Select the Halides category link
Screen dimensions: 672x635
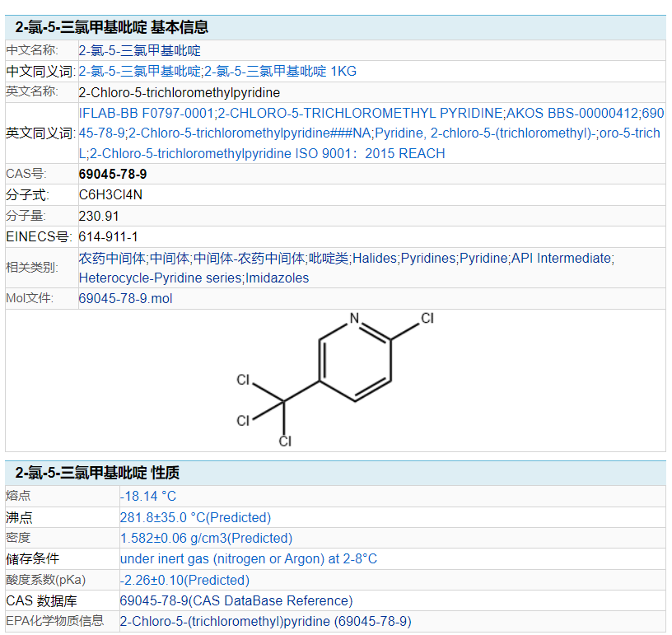[x=375, y=259]
